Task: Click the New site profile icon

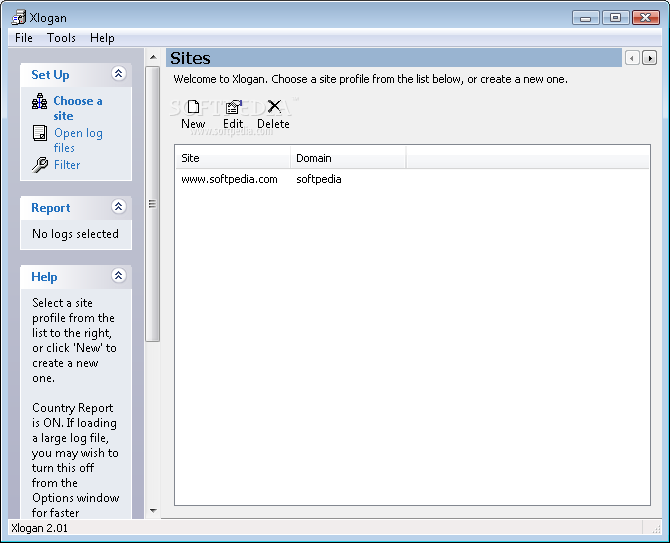Action: 193,107
